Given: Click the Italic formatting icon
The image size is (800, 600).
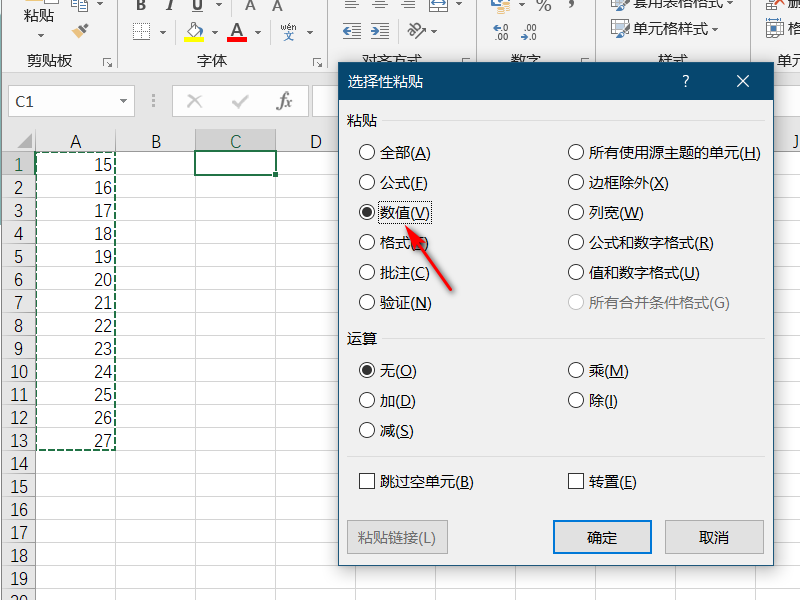Looking at the screenshot, I should (x=170, y=5).
